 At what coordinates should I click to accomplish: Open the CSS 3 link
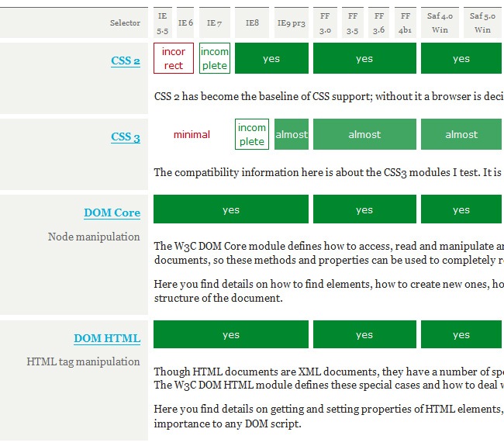pos(126,137)
